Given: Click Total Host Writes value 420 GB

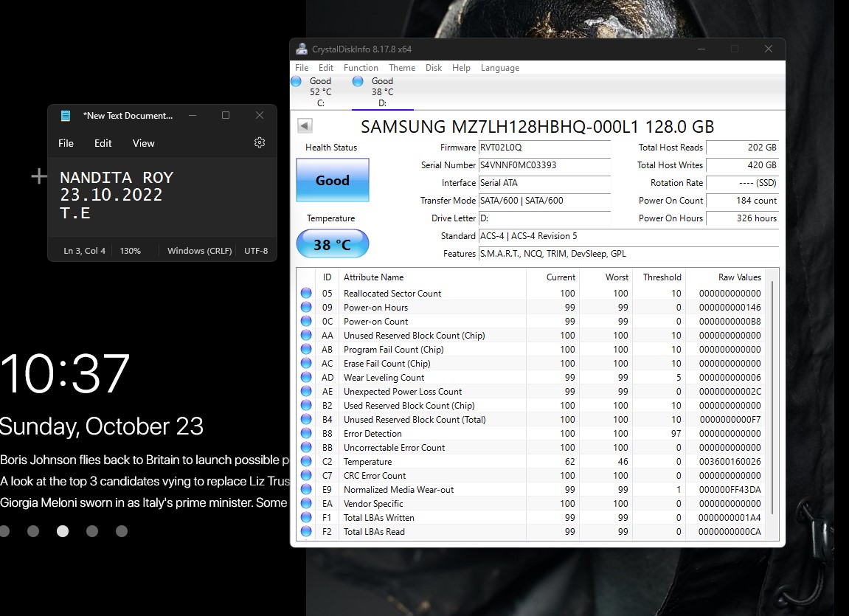Looking at the screenshot, I should point(742,165).
